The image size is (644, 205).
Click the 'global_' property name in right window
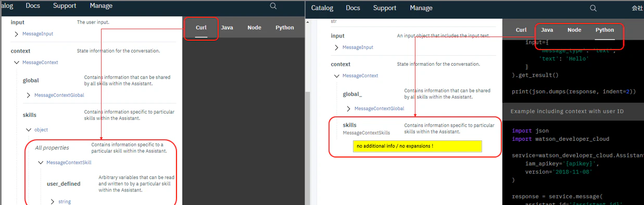352,94
